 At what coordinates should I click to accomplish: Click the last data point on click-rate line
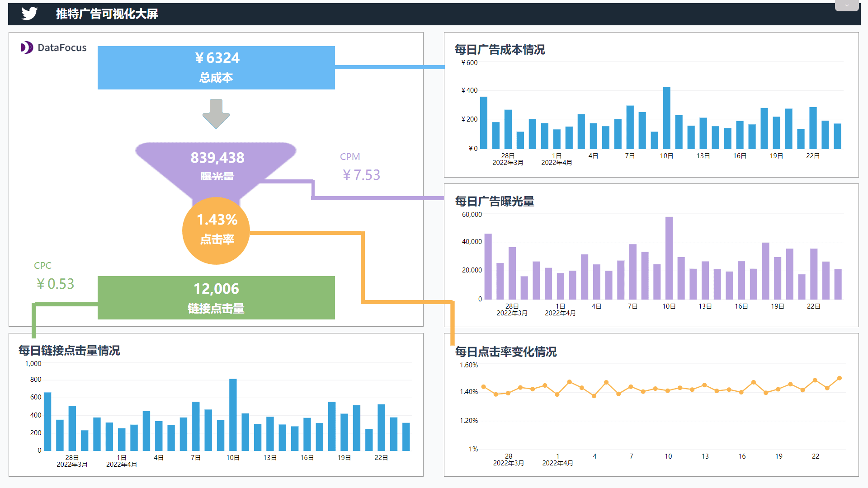tap(840, 378)
